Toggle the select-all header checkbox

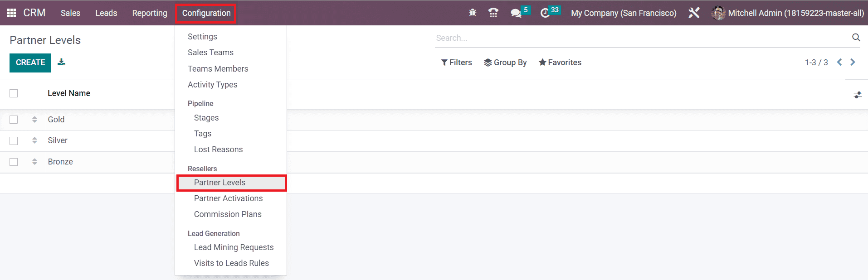[x=14, y=93]
